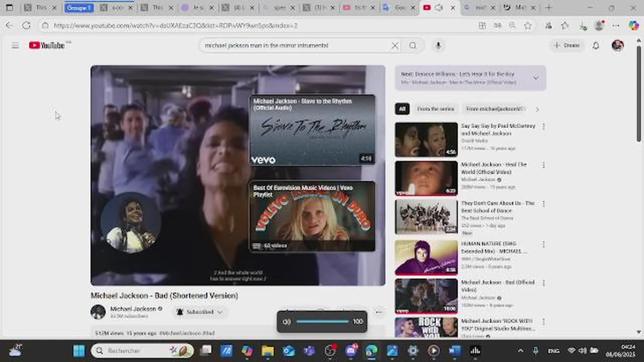The height and width of the screenshot is (362, 644).
Task: Switch to Groupe 1 tab group
Action: pyautogui.click(x=79, y=8)
